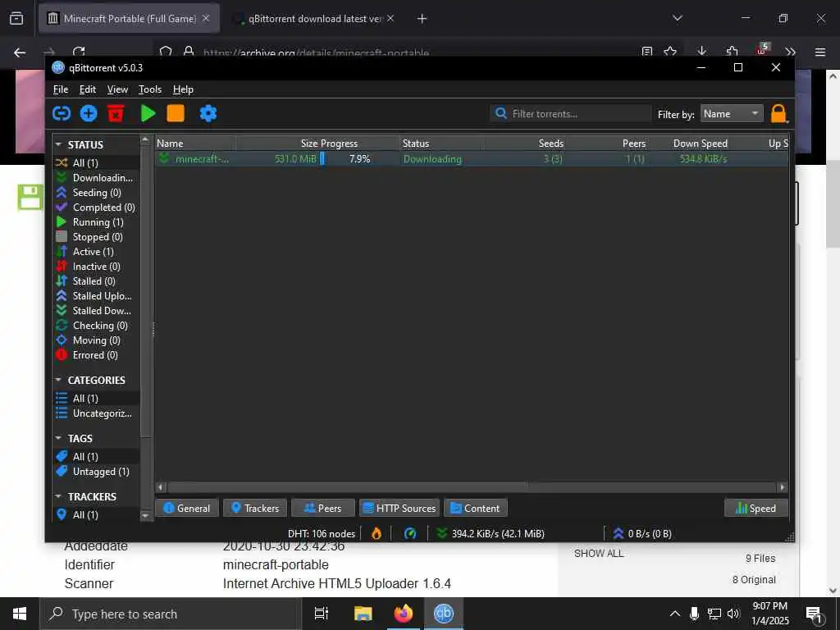Select Checking (0) status filter
840x630 pixels.
click(96, 326)
